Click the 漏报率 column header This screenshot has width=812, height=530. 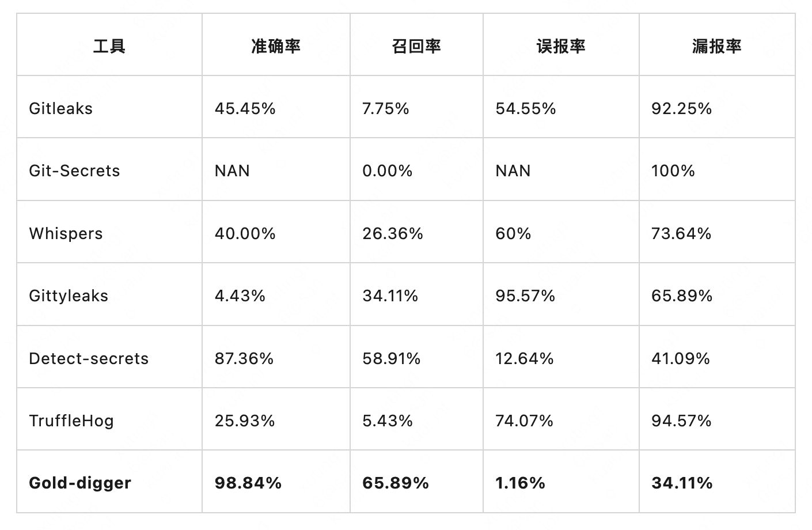coord(717,46)
